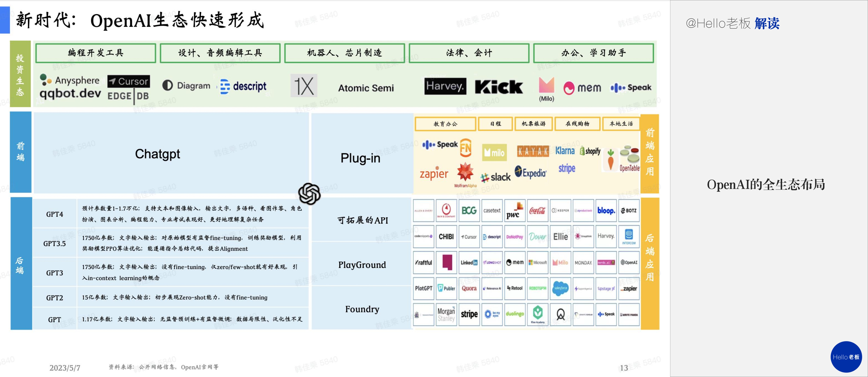Click the Quora tile
The height and width of the screenshot is (377, 868).
point(469,288)
